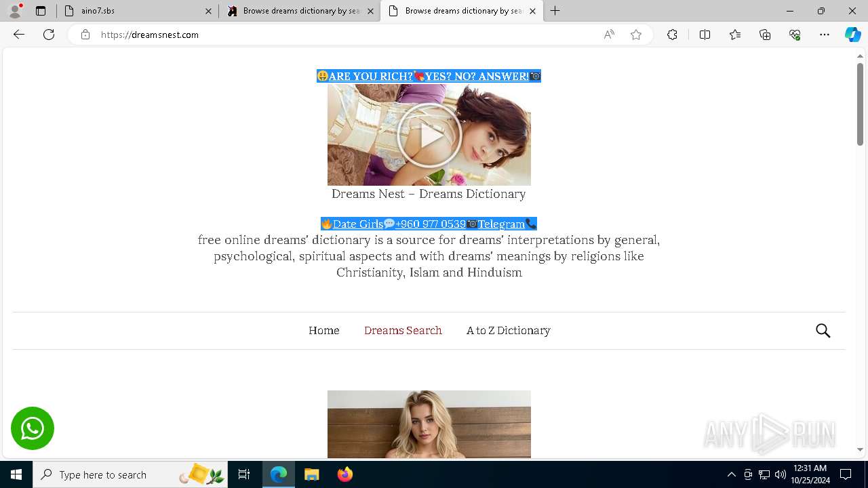
Task: Close the active Browse dreams dictionary tab
Action: coord(532,11)
